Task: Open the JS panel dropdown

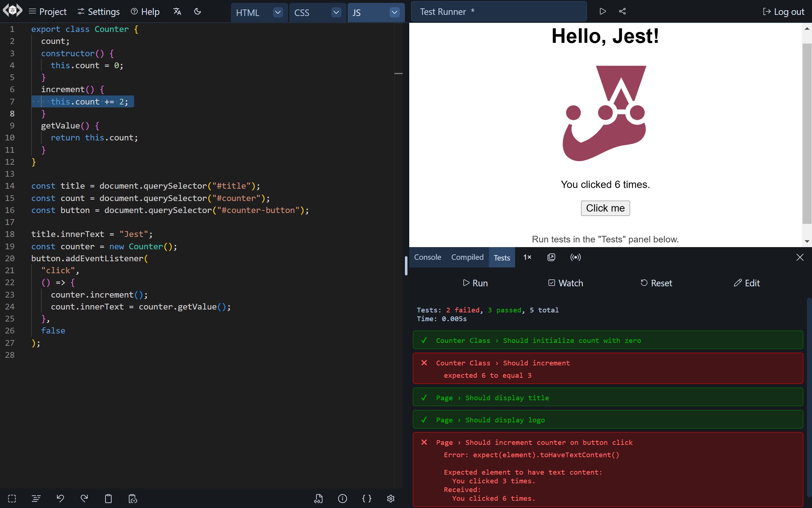Action: pos(394,12)
